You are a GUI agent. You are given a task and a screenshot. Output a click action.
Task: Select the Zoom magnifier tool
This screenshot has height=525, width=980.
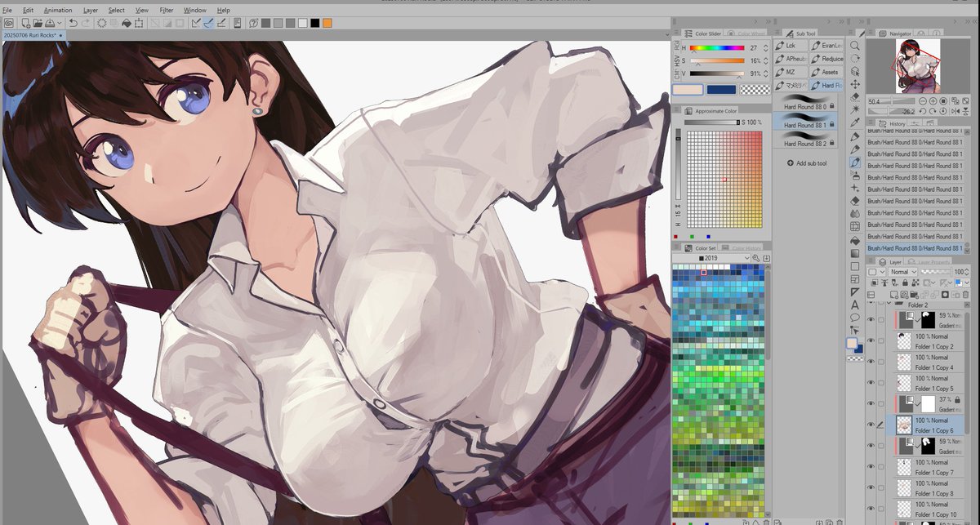[x=854, y=46]
